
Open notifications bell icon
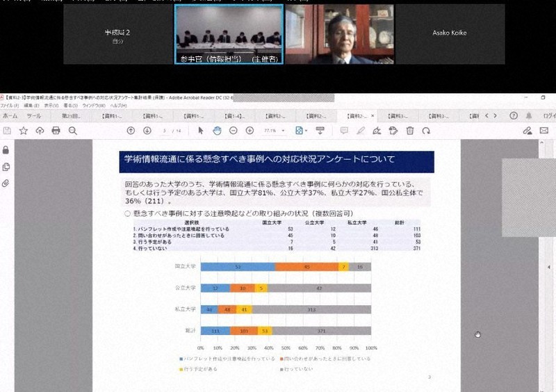point(529,115)
